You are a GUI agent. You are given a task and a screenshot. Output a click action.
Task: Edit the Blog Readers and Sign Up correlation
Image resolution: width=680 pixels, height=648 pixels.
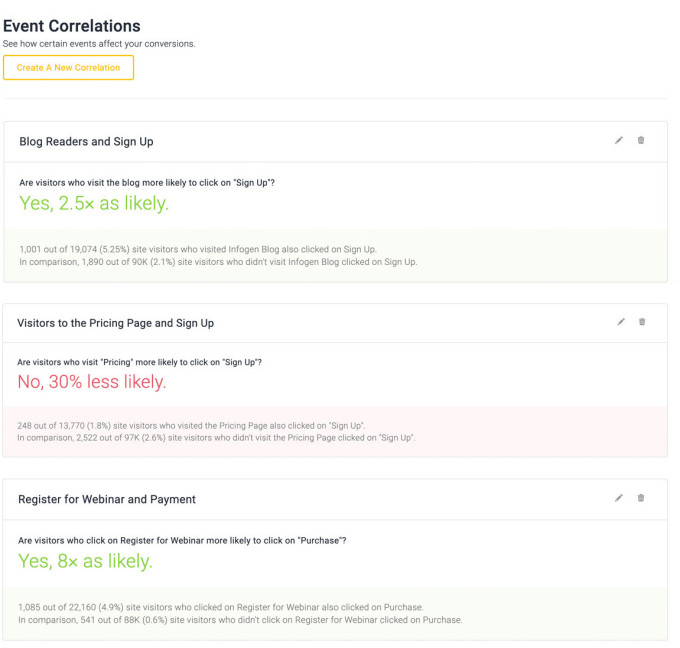619,140
